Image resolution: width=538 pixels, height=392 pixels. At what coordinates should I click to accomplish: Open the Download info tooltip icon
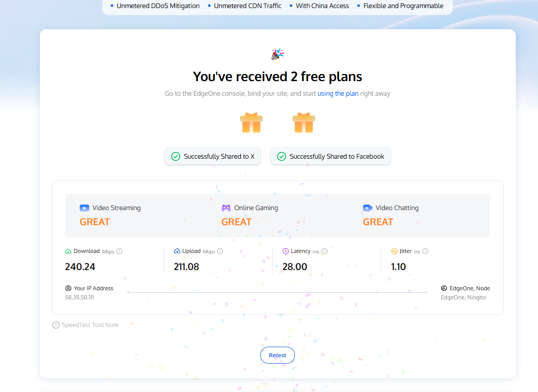119,251
